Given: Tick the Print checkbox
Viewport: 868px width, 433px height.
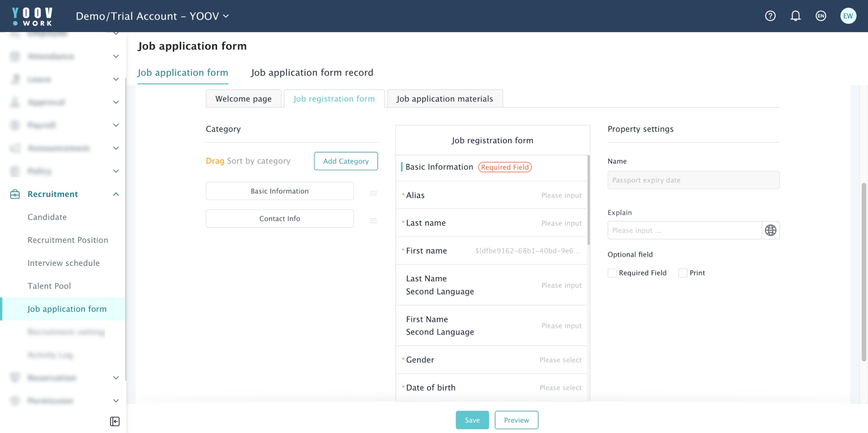Looking at the screenshot, I should pos(683,273).
